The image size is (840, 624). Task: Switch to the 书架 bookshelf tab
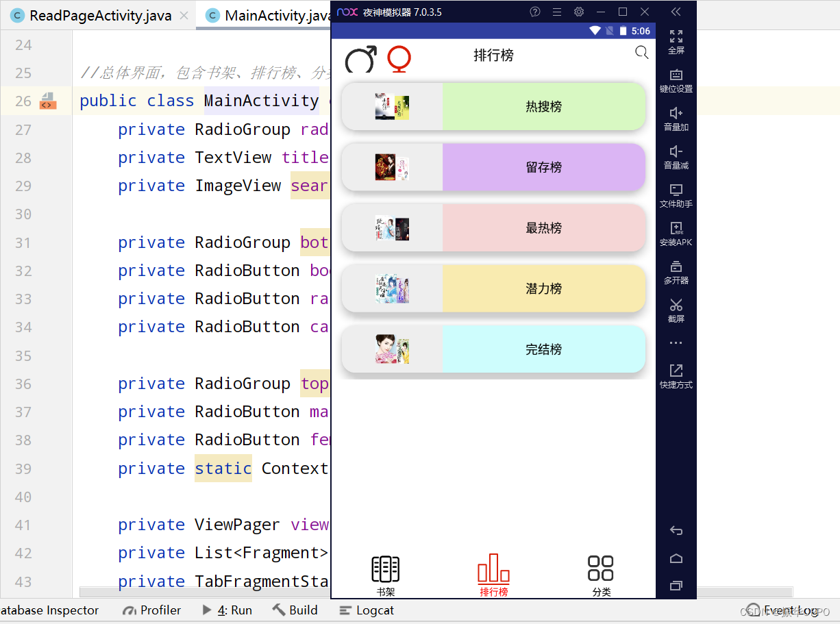point(386,576)
